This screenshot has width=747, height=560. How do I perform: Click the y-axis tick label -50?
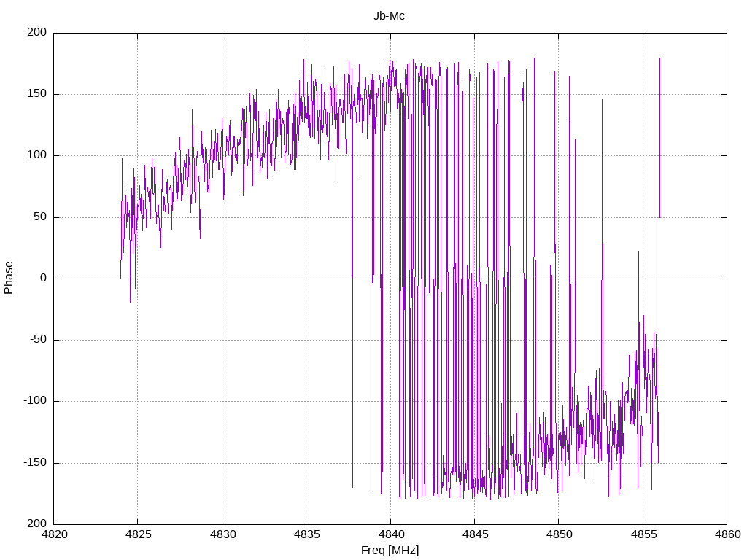39,340
